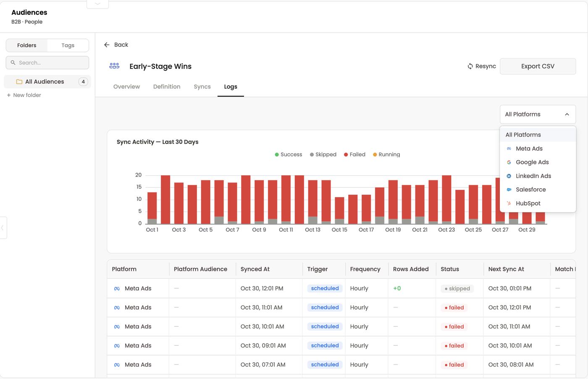Click the Resync refresh icon

pos(470,66)
